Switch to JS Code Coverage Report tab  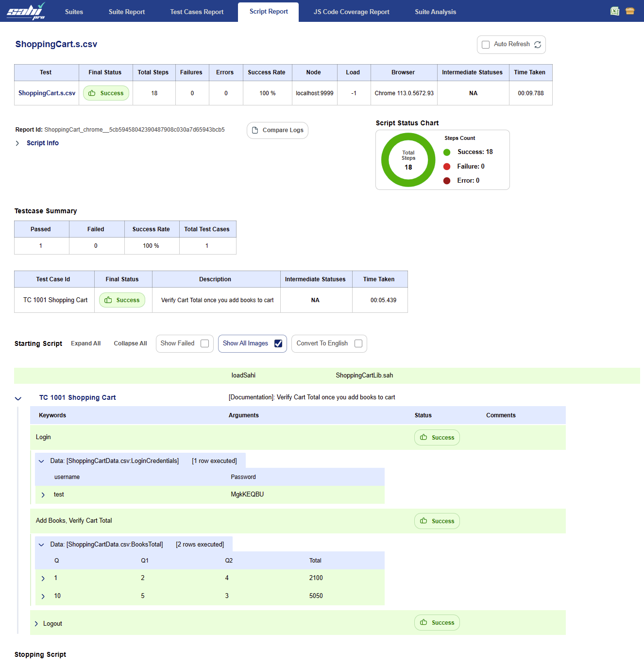(351, 12)
